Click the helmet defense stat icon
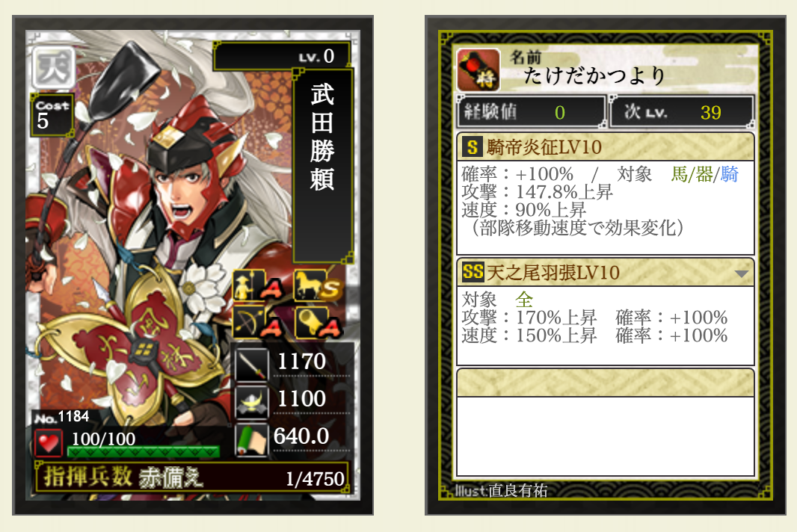Viewport: 797px width, 532px height. tap(252, 401)
